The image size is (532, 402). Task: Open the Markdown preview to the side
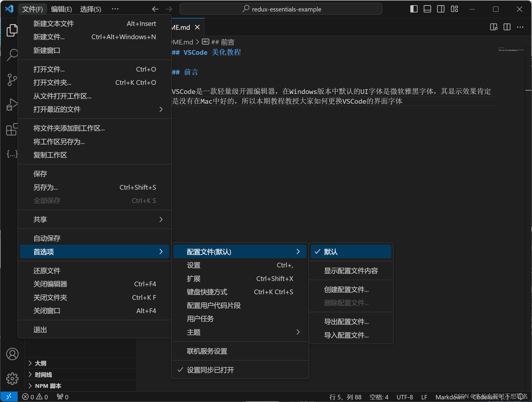(494, 27)
